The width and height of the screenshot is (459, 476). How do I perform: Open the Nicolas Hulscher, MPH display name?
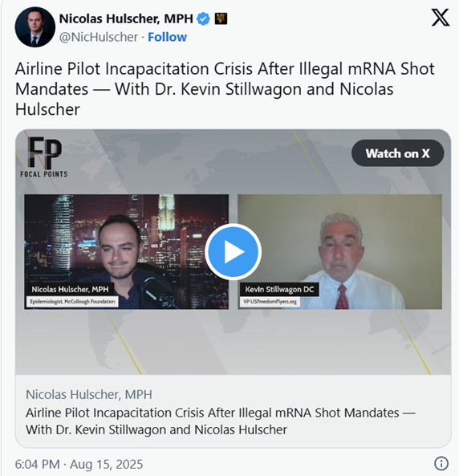point(126,18)
